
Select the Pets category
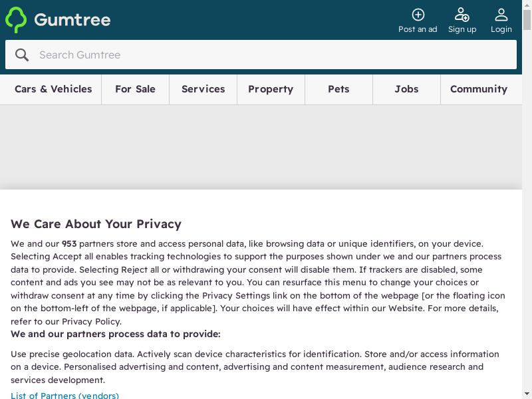click(x=338, y=89)
